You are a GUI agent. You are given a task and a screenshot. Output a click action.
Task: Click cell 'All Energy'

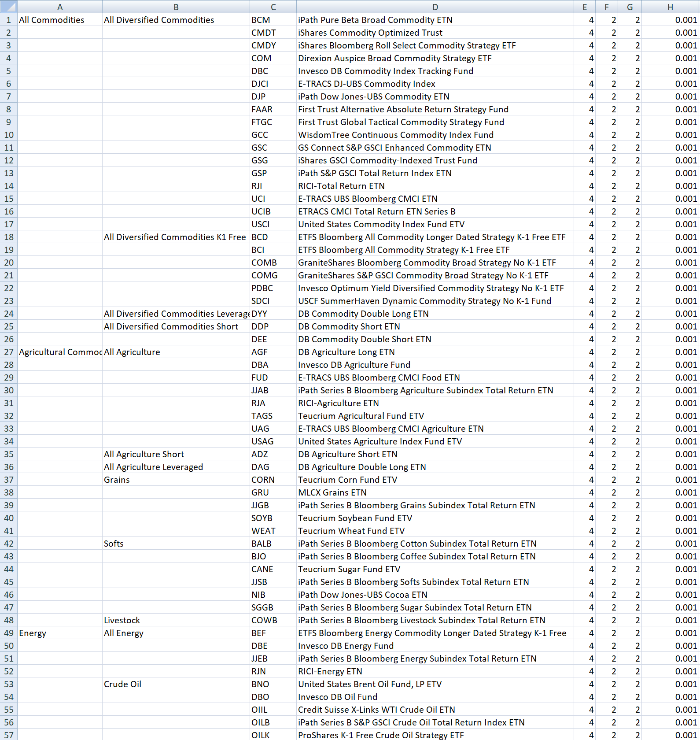pyautogui.click(x=176, y=633)
